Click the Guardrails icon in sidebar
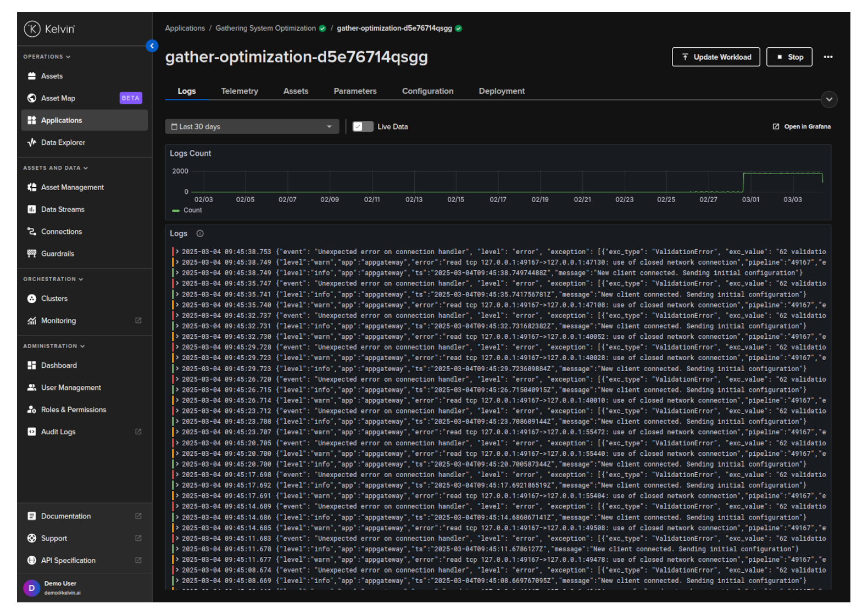Viewport: 868px width, 615px height. [32, 254]
